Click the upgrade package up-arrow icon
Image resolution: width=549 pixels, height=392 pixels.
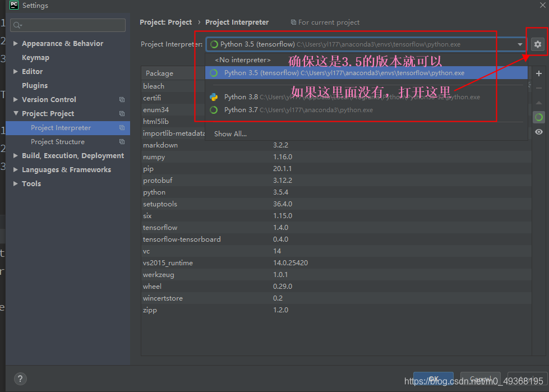click(x=539, y=103)
